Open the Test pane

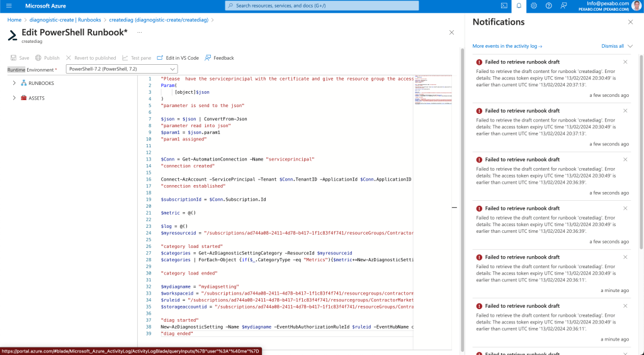pyautogui.click(x=137, y=58)
